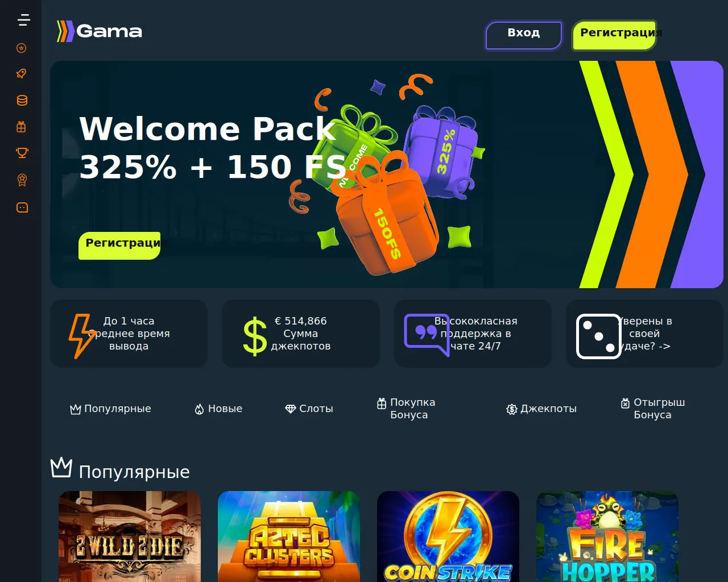
Task: Select the Популярные category tab
Action: [x=111, y=409]
